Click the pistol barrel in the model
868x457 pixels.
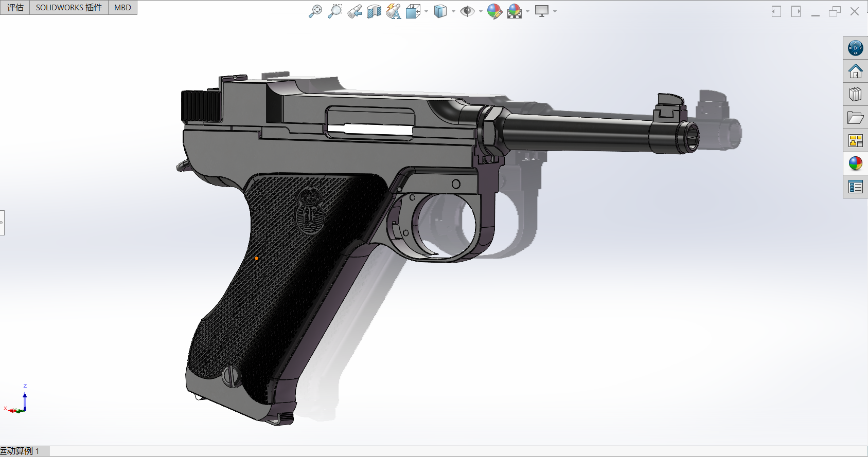pos(581,133)
